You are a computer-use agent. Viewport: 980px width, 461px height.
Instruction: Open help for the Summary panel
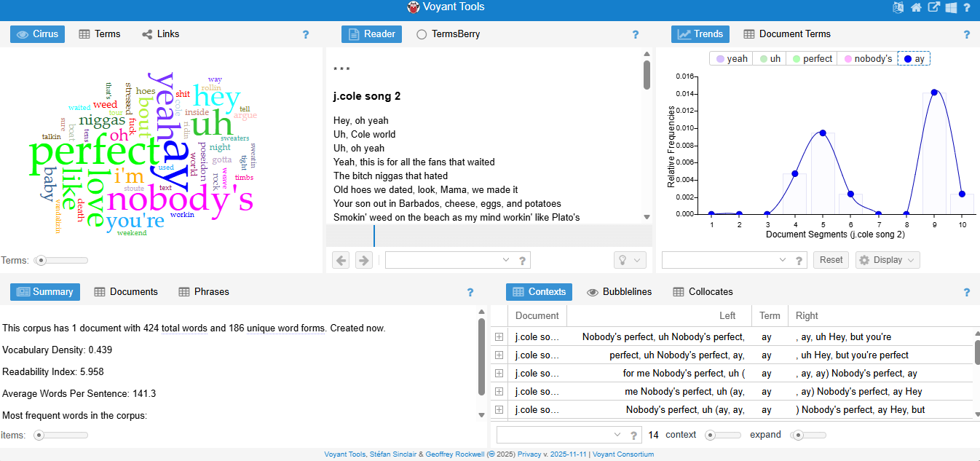click(470, 292)
